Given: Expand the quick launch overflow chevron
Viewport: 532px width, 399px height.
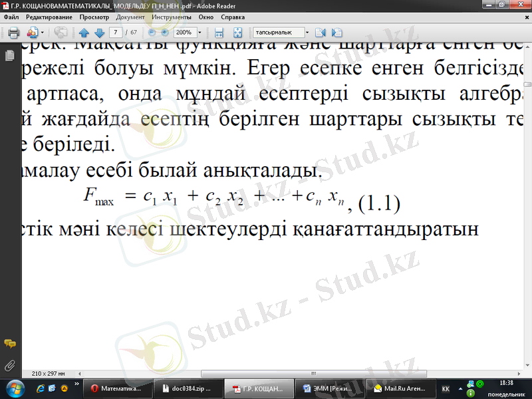Looking at the screenshot, I should (76, 384).
